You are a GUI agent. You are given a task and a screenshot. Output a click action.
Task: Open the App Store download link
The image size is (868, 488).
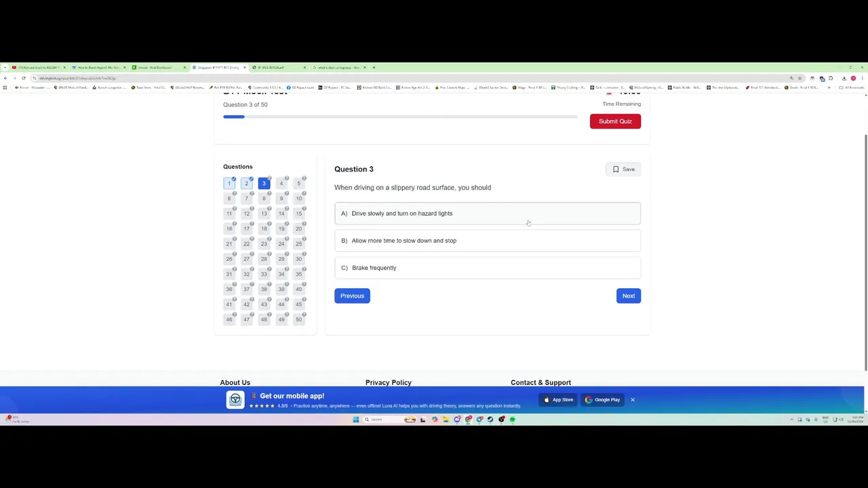click(559, 400)
